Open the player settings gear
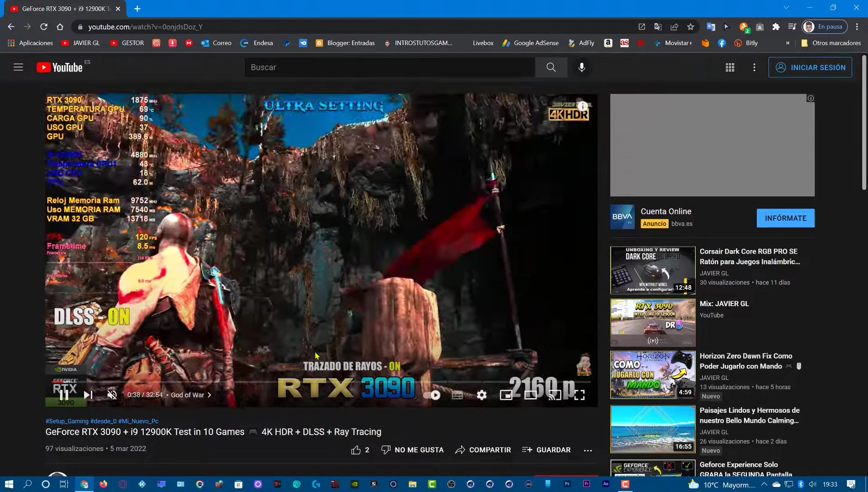 [482, 395]
